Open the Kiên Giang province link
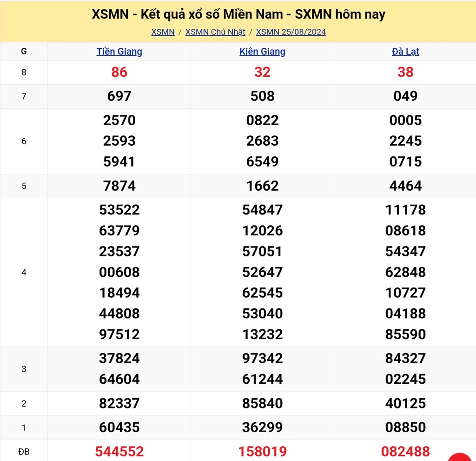This screenshot has width=476, height=461. [x=262, y=52]
